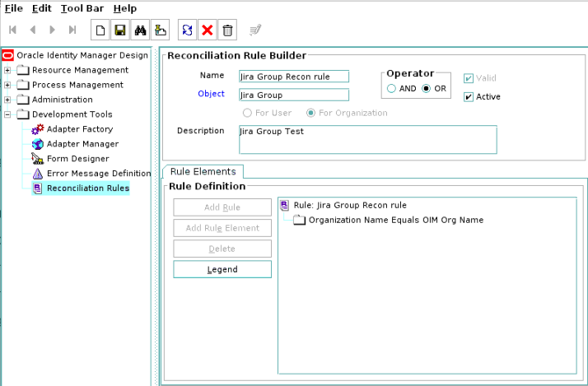Go to last record arrow icon

point(72,30)
